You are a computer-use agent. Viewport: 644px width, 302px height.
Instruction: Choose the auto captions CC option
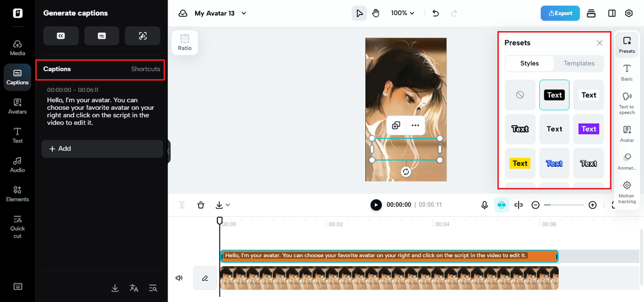(61, 36)
